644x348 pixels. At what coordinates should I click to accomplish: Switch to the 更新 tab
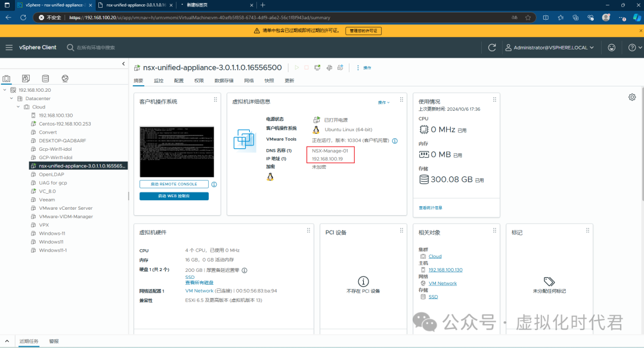click(289, 81)
